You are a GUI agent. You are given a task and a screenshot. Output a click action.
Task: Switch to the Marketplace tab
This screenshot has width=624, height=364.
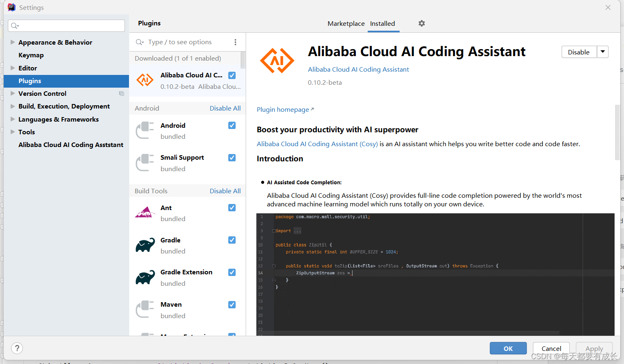[346, 23]
